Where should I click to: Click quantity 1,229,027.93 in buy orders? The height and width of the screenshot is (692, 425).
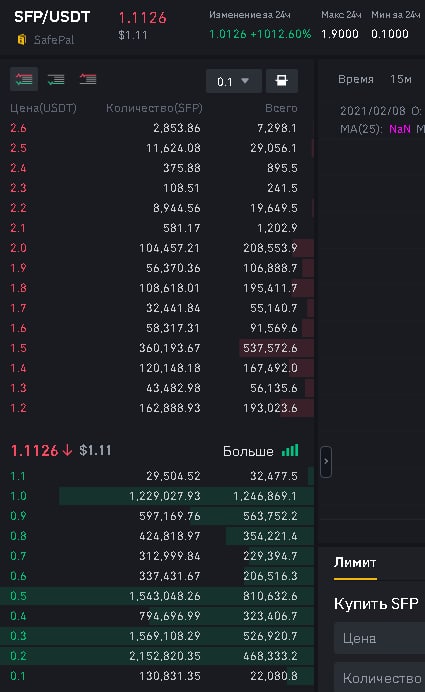click(165, 496)
